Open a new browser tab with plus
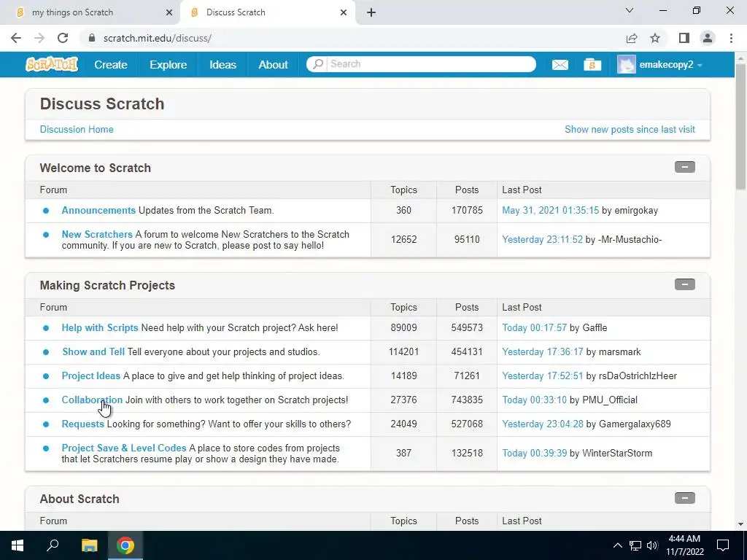This screenshot has width=747, height=560. [371, 12]
